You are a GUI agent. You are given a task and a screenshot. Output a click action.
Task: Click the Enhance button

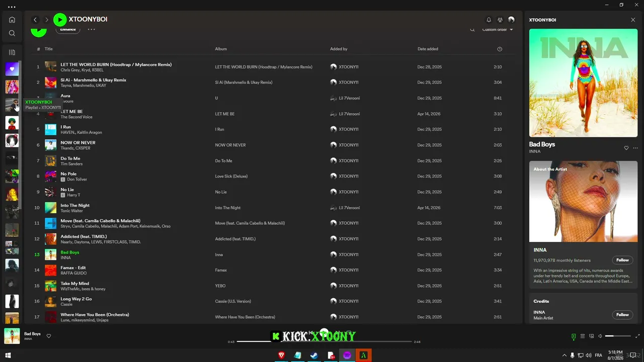click(x=68, y=29)
